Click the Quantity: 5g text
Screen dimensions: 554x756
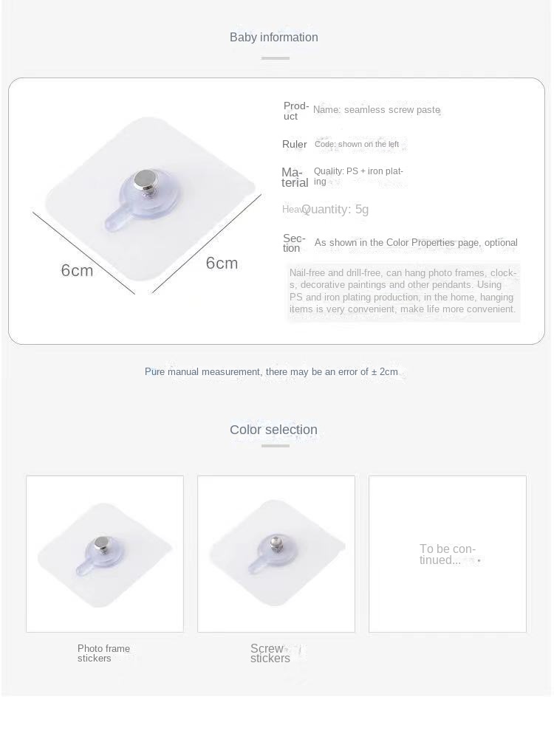[335, 209]
